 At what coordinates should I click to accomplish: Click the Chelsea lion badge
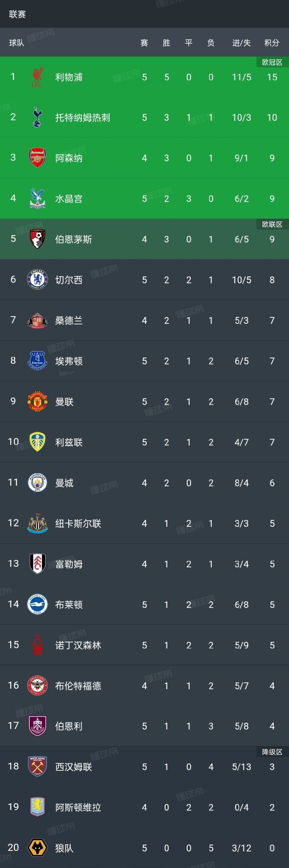point(37,280)
